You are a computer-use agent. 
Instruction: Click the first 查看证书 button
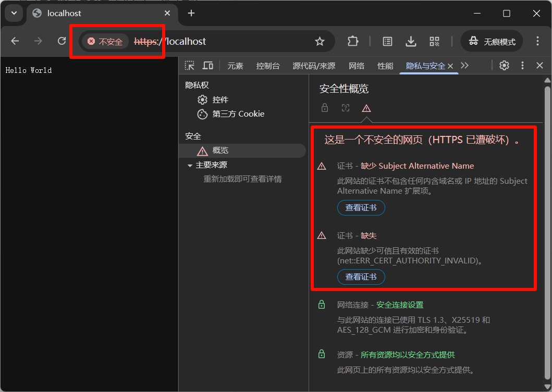(x=361, y=207)
